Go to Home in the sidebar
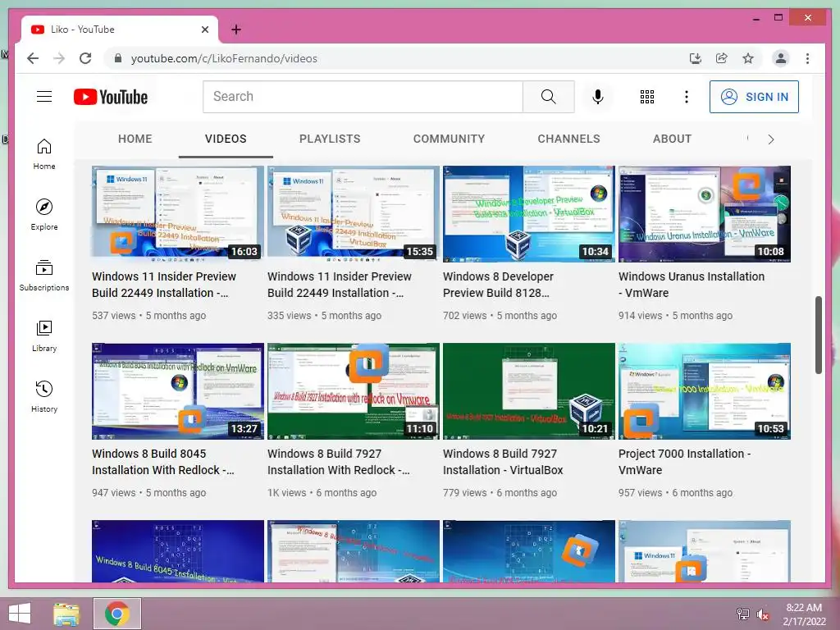 [x=44, y=154]
